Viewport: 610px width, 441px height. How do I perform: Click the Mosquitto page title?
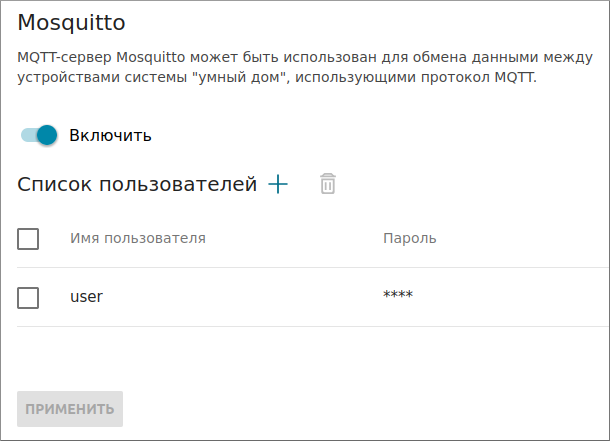pyautogui.click(x=71, y=23)
